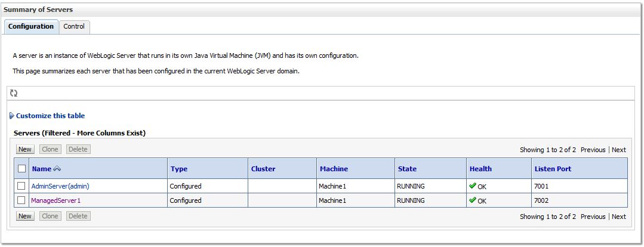Expand the Customize this table triangle
The width and height of the screenshot is (644, 247).
[12, 116]
